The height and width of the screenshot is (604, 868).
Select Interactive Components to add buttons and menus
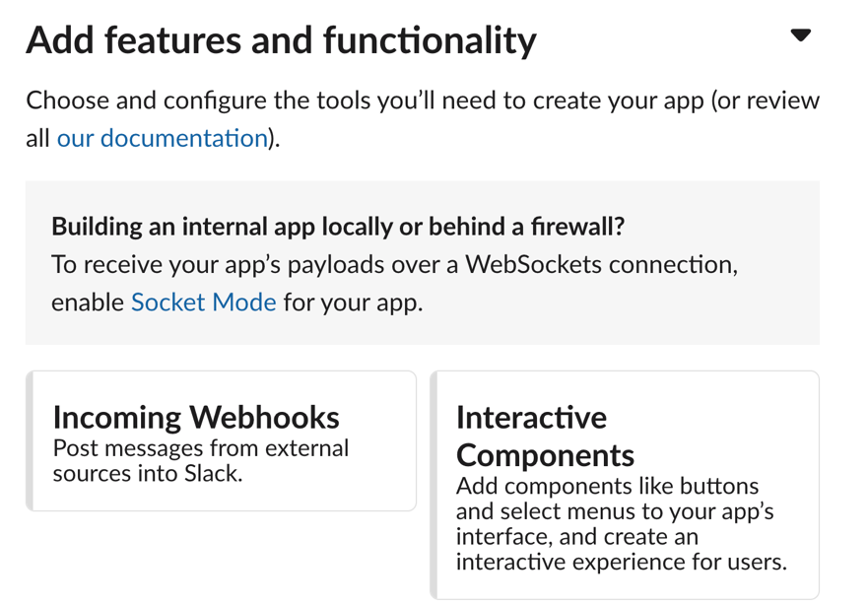(626, 483)
